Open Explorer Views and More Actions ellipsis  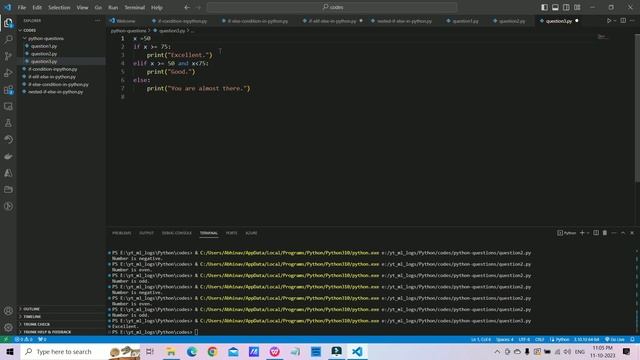[97, 20]
